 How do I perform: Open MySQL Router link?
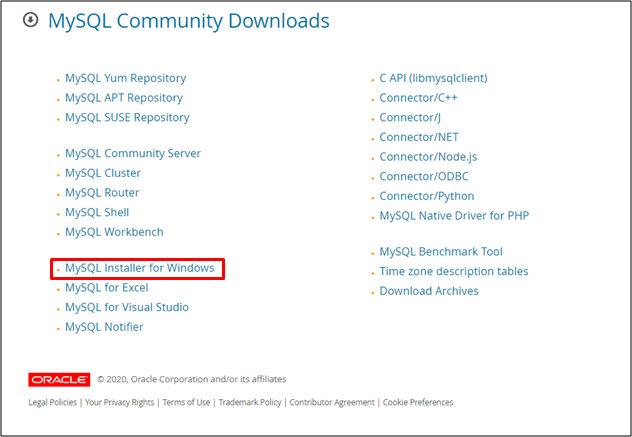point(102,193)
